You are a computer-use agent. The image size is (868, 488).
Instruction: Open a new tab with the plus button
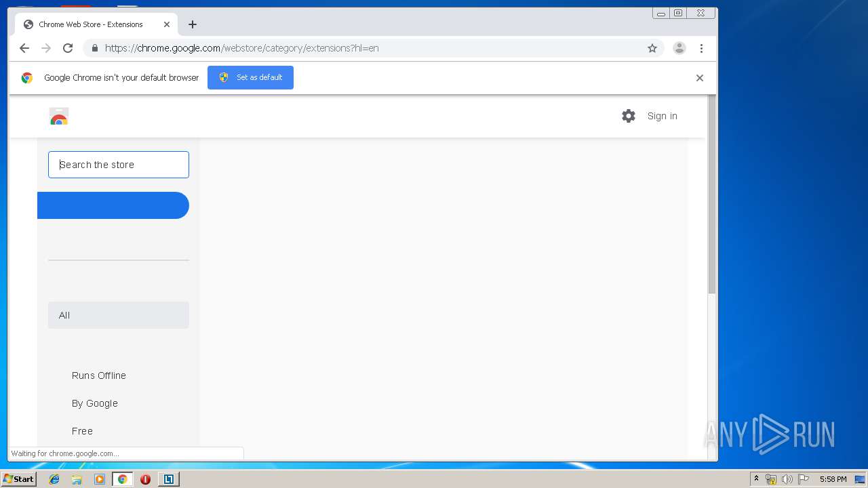(x=193, y=24)
